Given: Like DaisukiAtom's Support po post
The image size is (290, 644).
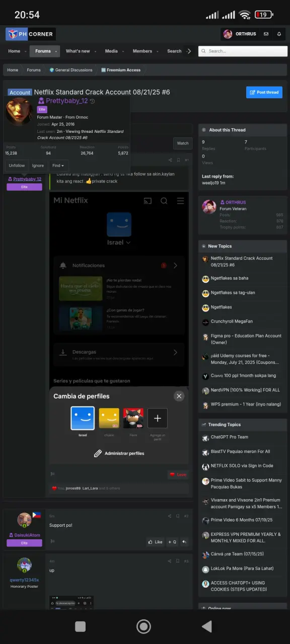Looking at the screenshot, I should (155, 542).
